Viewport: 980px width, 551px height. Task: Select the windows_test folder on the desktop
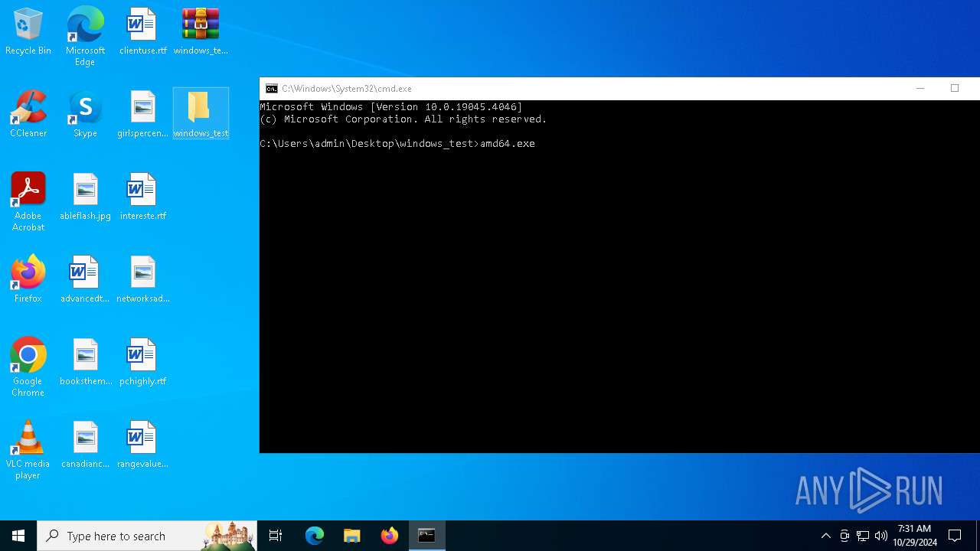[x=201, y=115]
